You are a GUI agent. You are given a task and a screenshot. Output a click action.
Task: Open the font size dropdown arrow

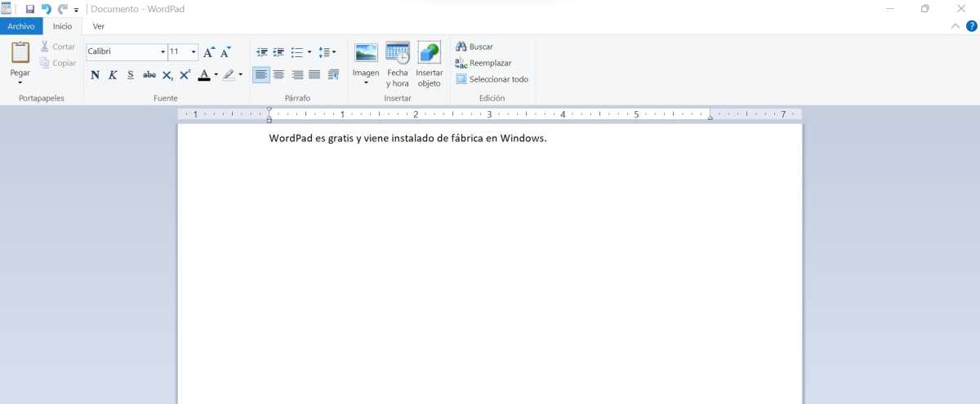point(194,51)
